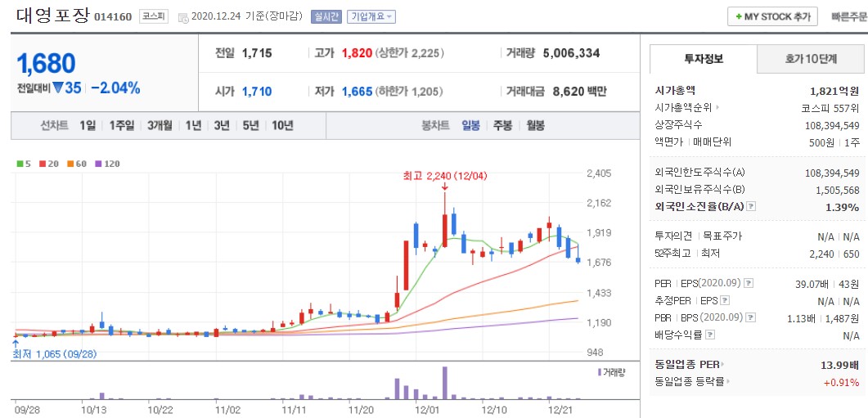868x418 pixels.
Task: Click the 코스피 557위 rank value
Action: tap(830, 108)
